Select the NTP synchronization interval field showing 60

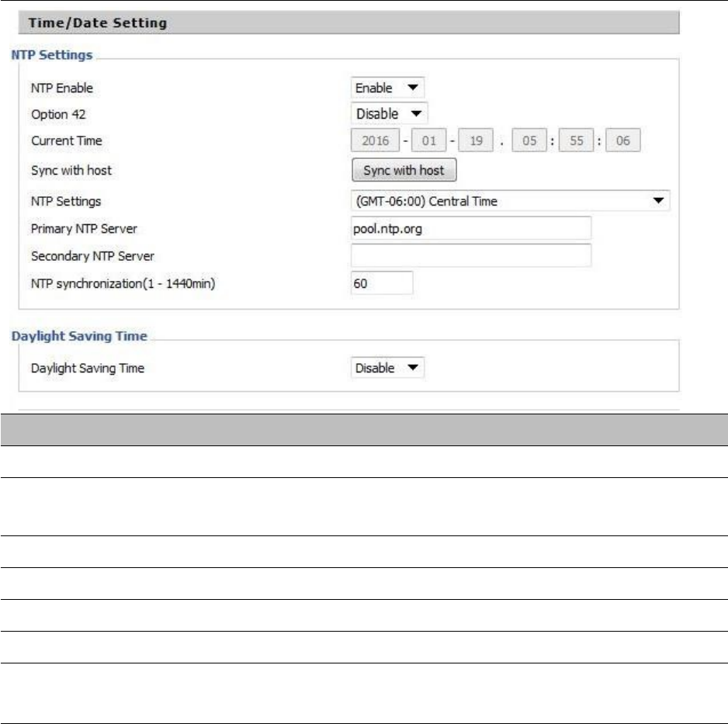[x=382, y=283]
